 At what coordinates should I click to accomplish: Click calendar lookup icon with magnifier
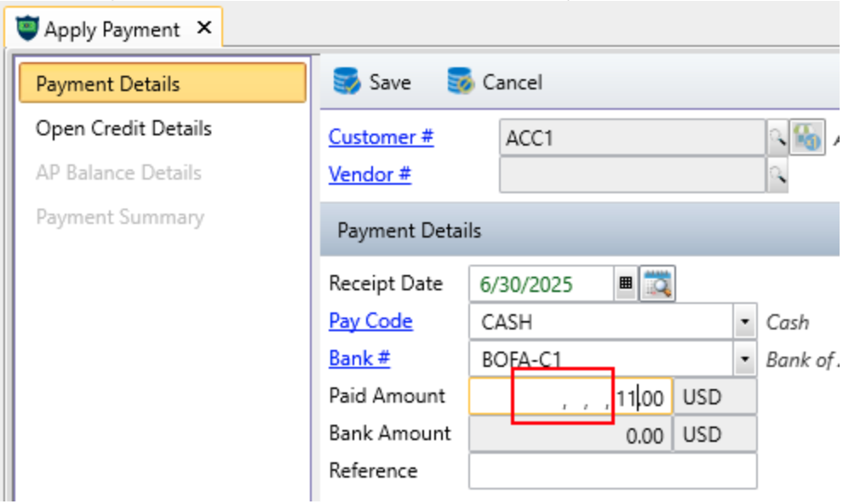[x=657, y=284]
